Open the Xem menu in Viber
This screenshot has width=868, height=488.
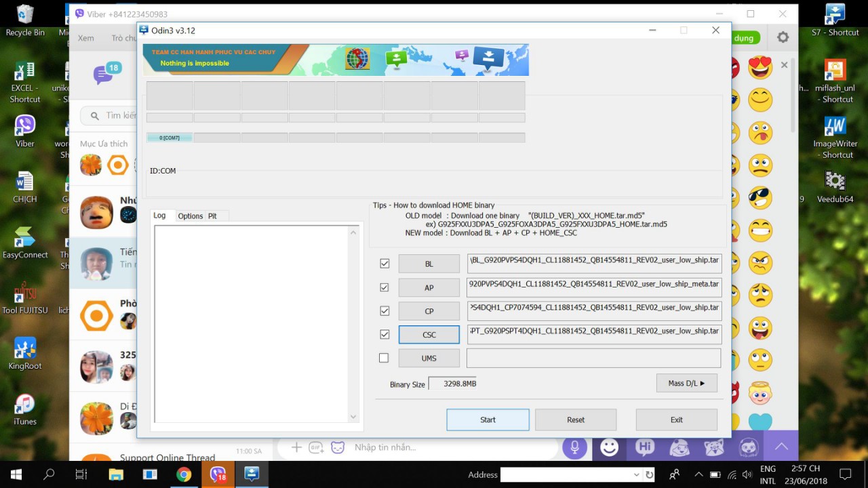coord(86,38)
